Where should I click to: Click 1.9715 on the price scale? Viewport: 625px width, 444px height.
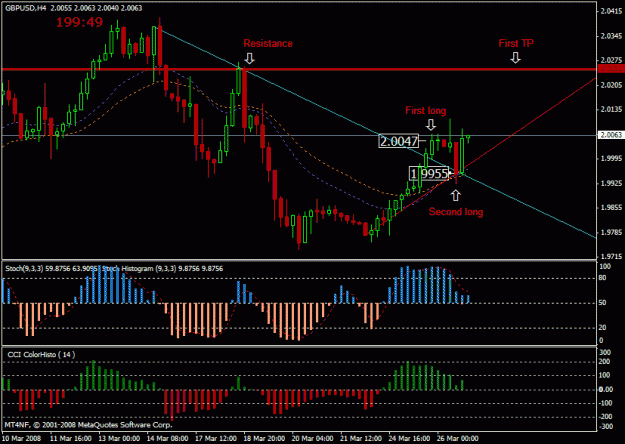[611, 257]
